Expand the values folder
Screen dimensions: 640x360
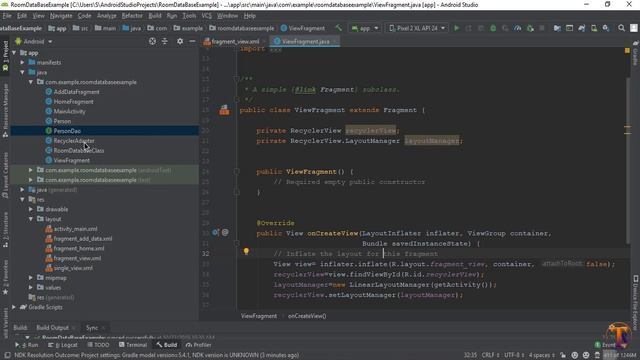(x=31, y=287)
